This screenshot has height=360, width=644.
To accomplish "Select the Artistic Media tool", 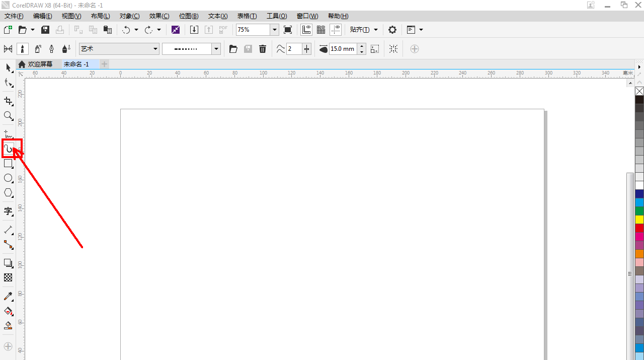I will pyautogui.click(x=9, y=149).
